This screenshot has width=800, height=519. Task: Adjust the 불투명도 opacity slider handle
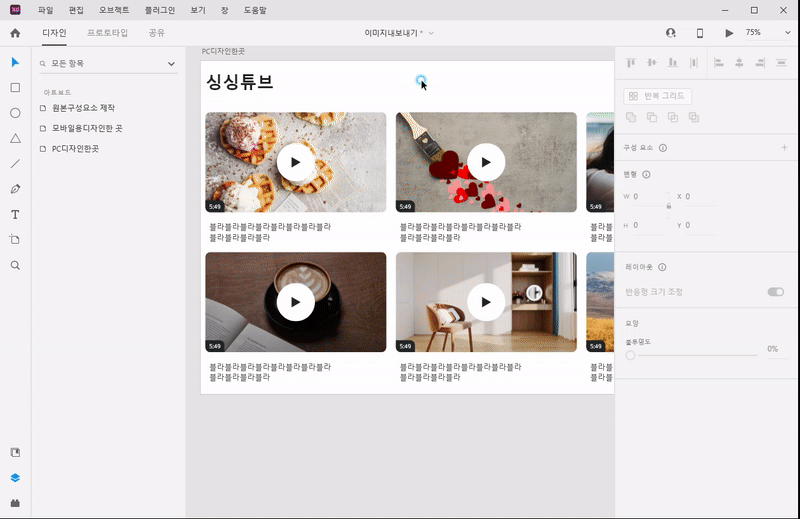pos(631,355)
